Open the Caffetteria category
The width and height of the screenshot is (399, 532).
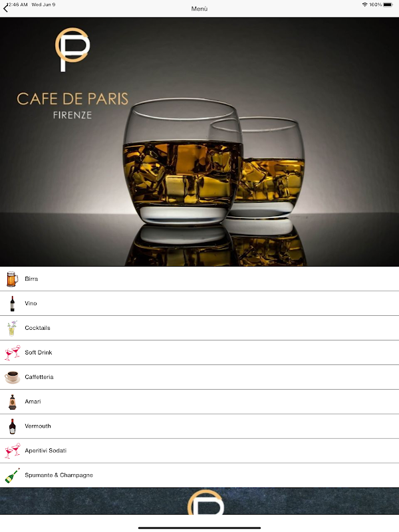(199, 377)
